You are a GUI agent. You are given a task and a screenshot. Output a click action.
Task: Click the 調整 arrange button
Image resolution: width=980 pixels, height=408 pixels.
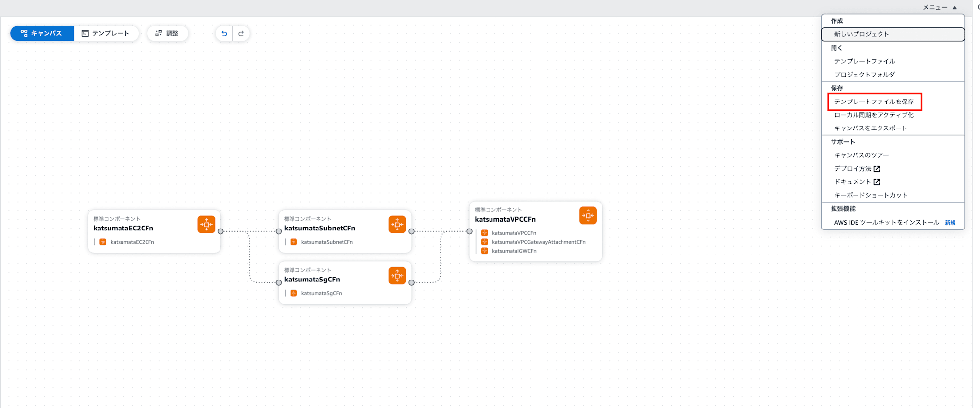click(x=167, y=33)
